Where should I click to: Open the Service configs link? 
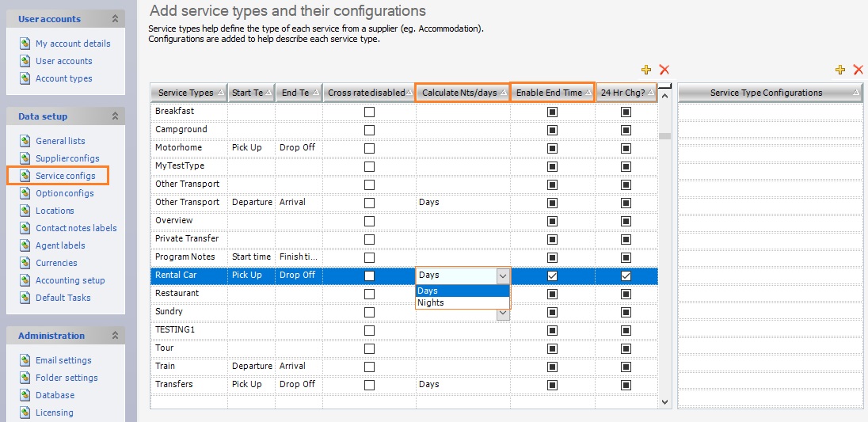point(65,176)
